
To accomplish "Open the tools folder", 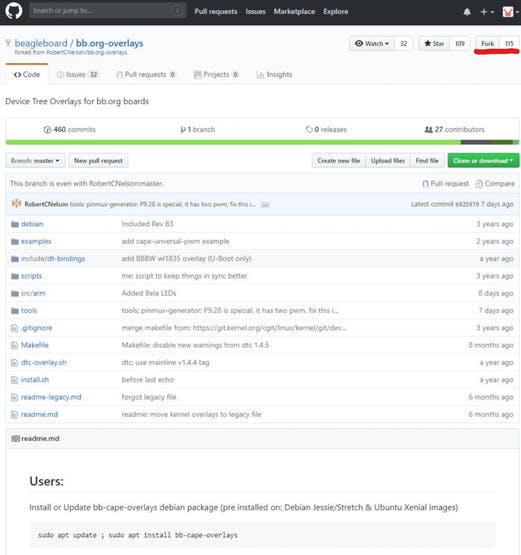I will [x=29, y=311].
